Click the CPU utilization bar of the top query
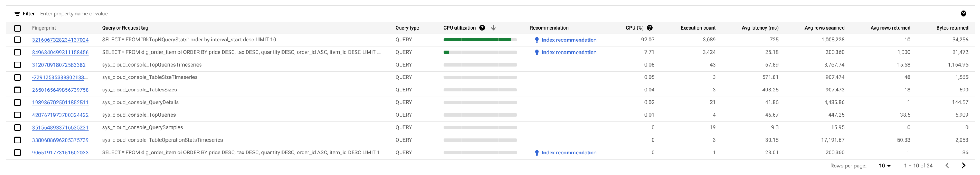 480,40
